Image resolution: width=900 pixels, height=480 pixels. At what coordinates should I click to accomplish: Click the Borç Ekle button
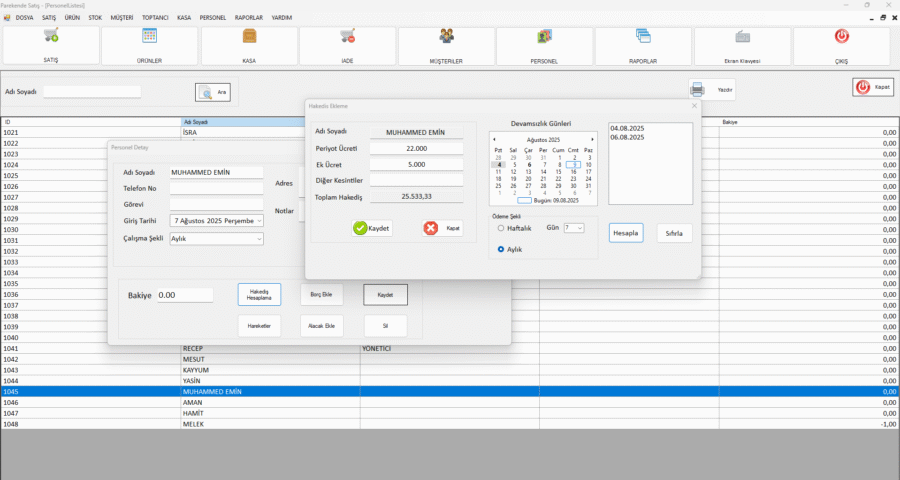click(x=321, y=295)
